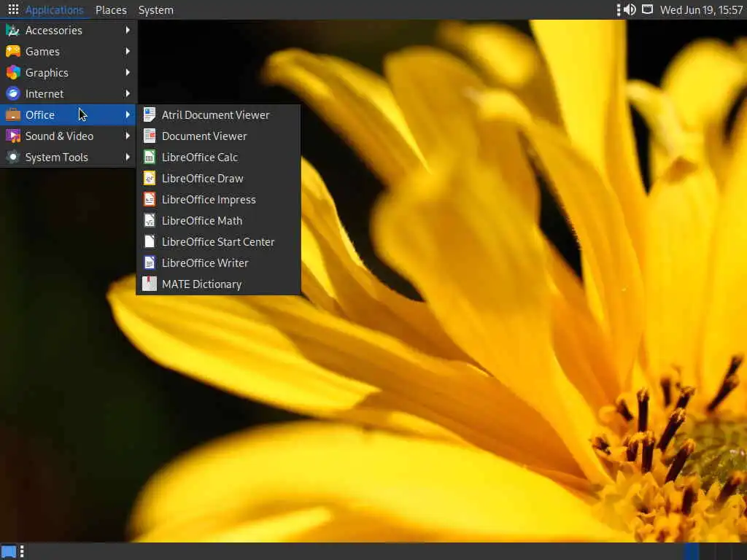Open the volume control in the tray
This screenshot has width=747, height=560.
(x=630, y=9)
